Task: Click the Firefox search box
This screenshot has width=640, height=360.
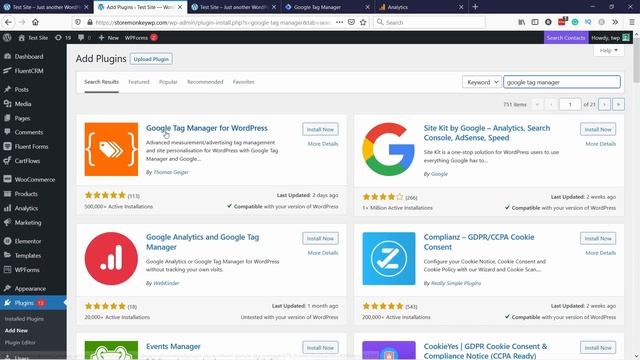Action: tap(429, 22)
